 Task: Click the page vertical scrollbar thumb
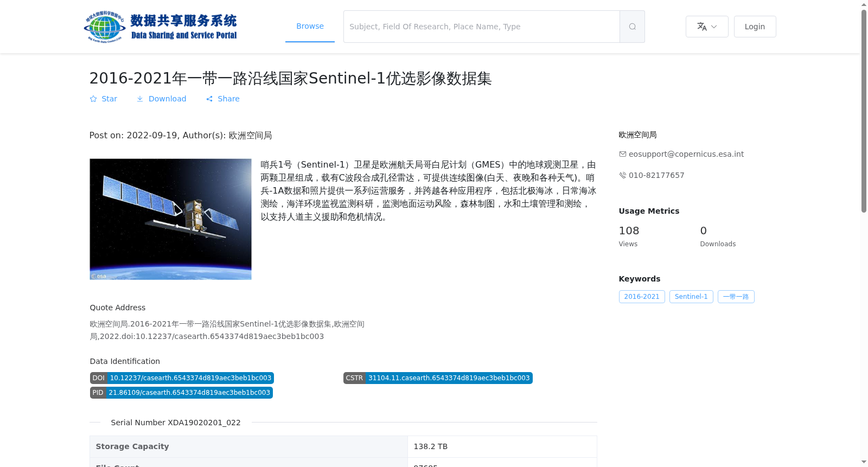pos(864,111)
